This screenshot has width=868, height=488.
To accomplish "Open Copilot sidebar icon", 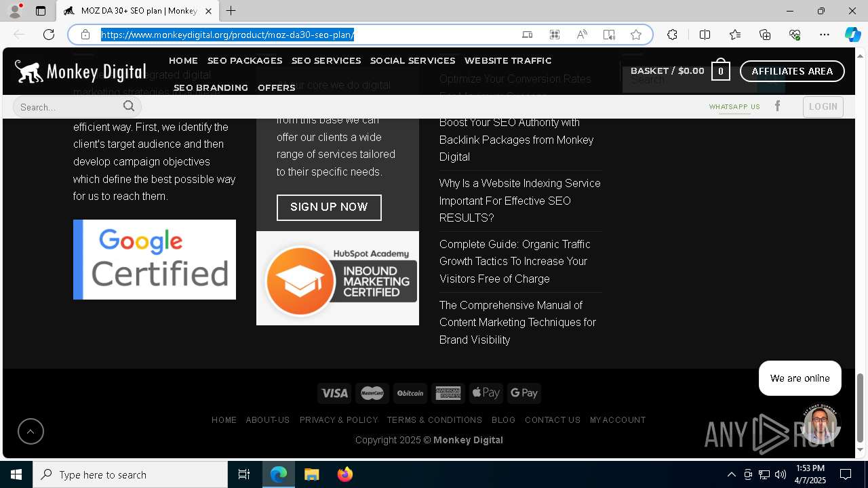I will click(x=852, y=35).
